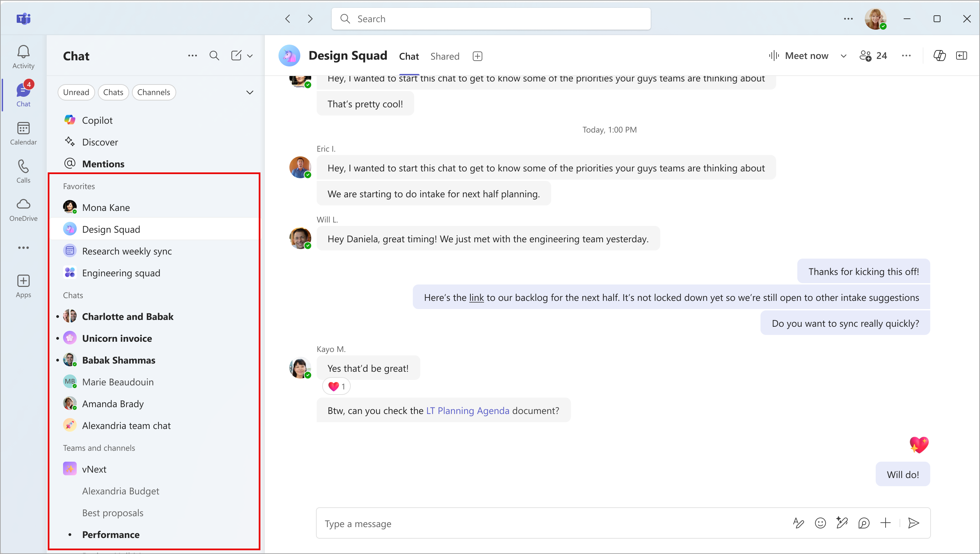This screenshot has width=980, height=554.
Task: Toggle the Chats filter chip
Action: pyautogui.click(x=112, y=92)
